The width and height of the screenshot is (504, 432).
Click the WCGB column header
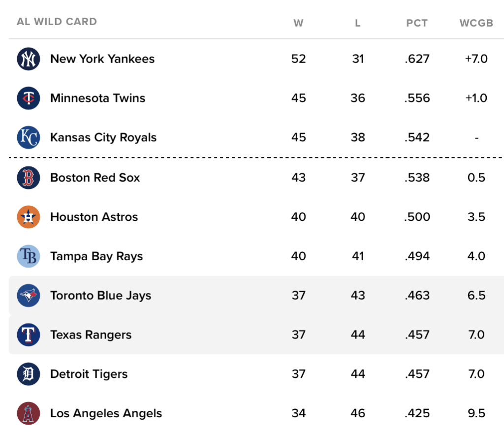[476, 23]
